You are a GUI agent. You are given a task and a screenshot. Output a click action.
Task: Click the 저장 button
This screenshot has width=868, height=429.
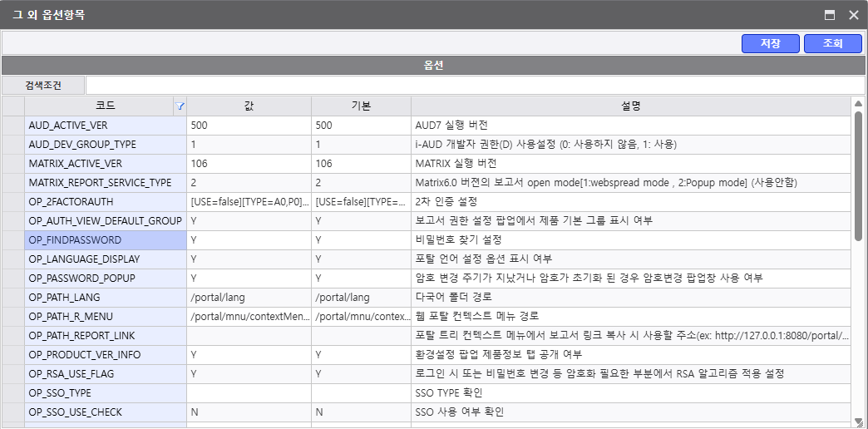click(x=771, y=44)
